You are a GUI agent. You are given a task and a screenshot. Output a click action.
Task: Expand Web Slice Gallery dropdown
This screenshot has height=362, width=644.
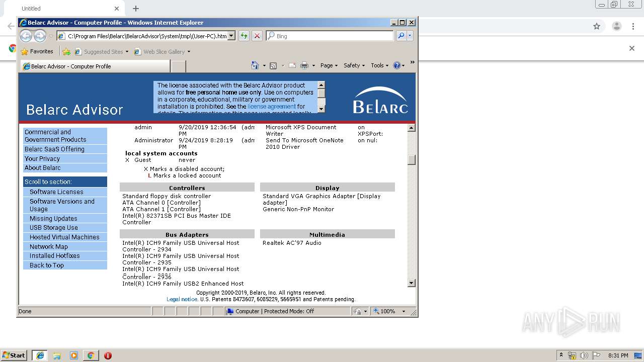(x=189, y=52)
